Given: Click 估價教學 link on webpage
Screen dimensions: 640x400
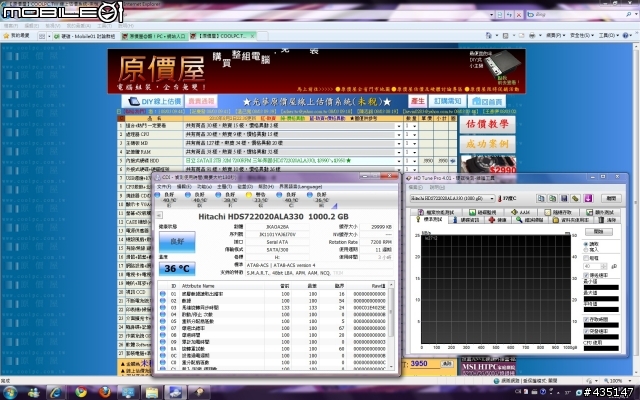Looking at the screenshot, I should pyautogui.click(x=487, y=124).
